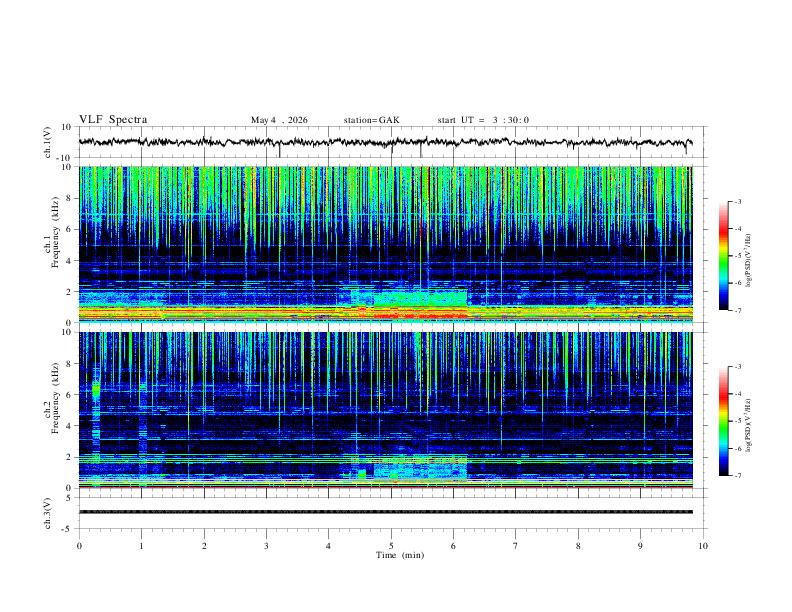Click the ch.2 Frequency (kHz) axis label

pyautogui.click(x=55, y=399)
